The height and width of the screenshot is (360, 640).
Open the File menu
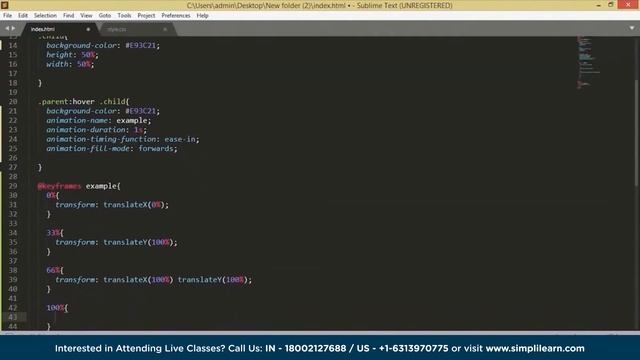click(7, 16)
